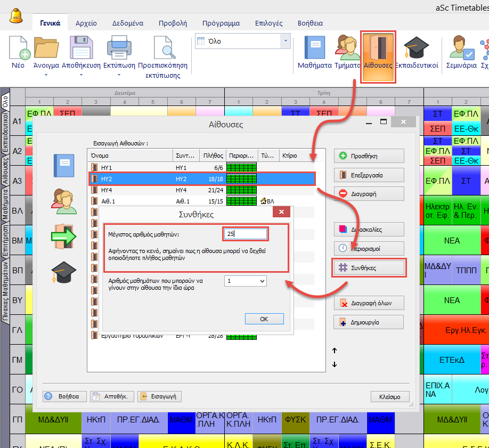Click the Αποθήκευση floppy disk icon
Viewport: 489px width, 448px height.
click(x=81, y=48)
